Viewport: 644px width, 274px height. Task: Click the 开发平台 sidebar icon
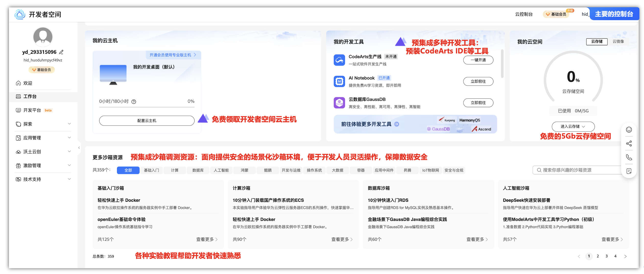18,110
